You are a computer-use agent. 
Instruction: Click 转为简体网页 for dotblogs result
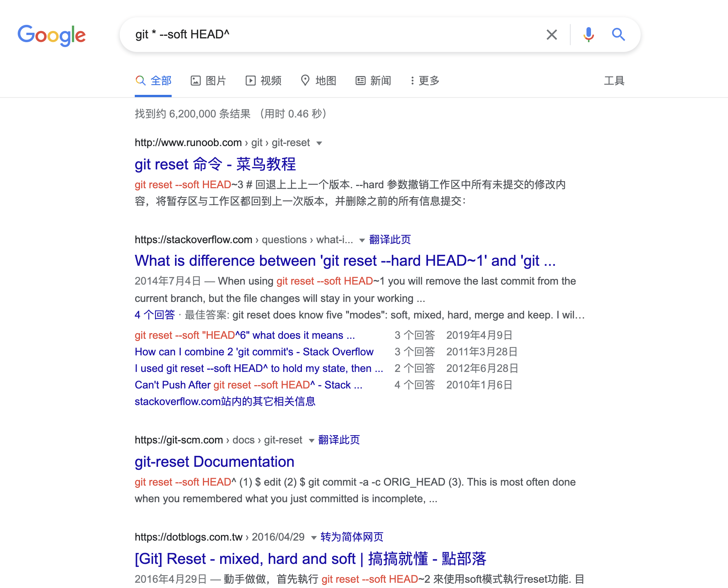pyautogui.click(x=352, y=537)
